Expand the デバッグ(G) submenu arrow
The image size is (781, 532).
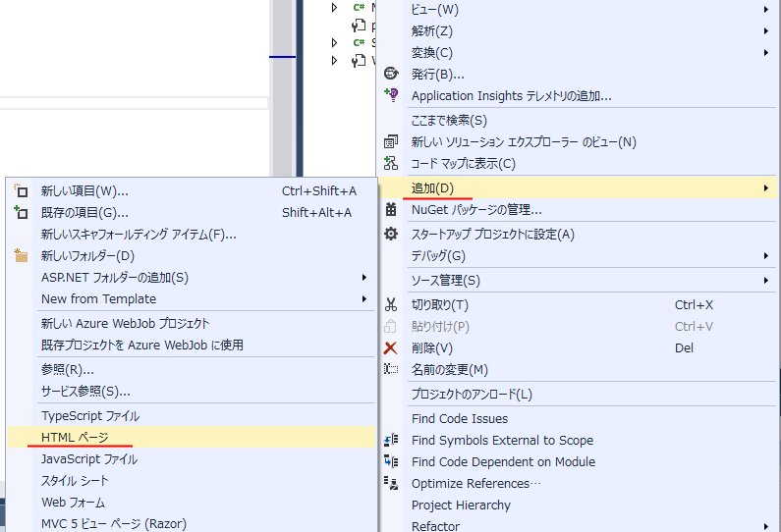click(x=766, y=256)
